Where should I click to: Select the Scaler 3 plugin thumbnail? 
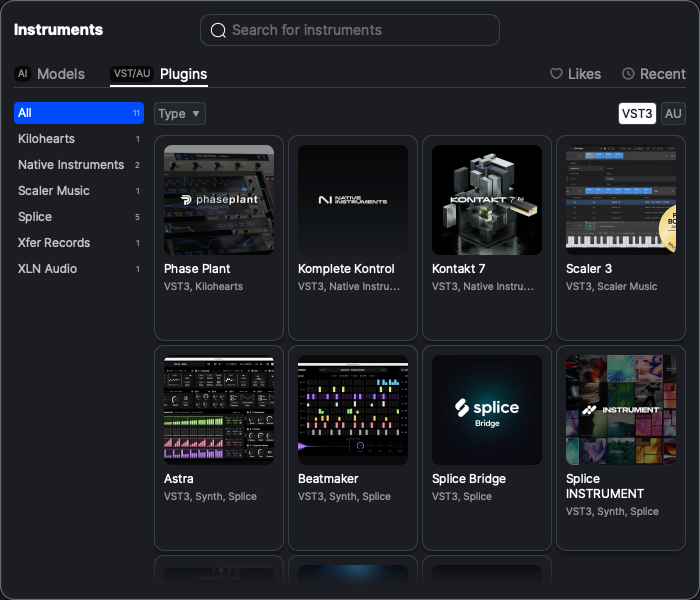coord(621,200)
